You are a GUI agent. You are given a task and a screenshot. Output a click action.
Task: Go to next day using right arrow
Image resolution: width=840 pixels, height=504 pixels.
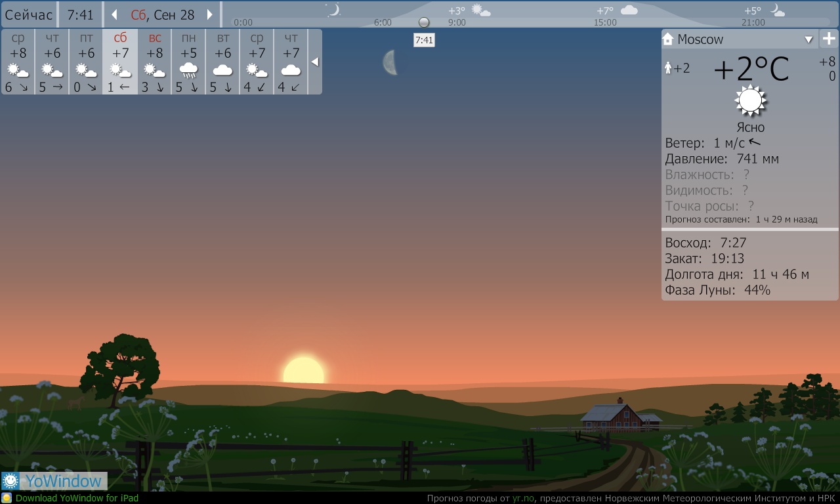pos(210,14)
